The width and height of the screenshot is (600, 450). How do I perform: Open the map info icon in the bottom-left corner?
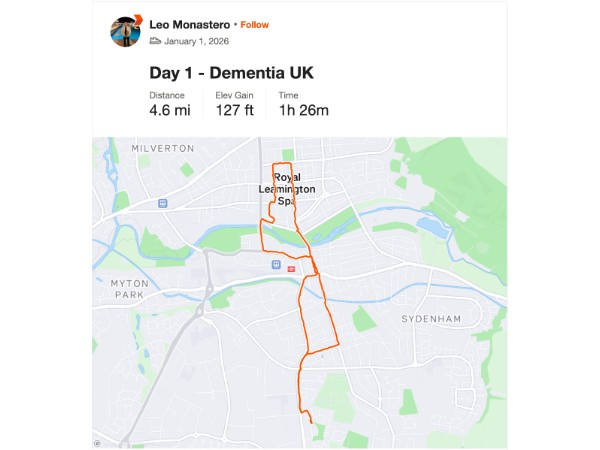pyautogui.click(x=97, y=440)
